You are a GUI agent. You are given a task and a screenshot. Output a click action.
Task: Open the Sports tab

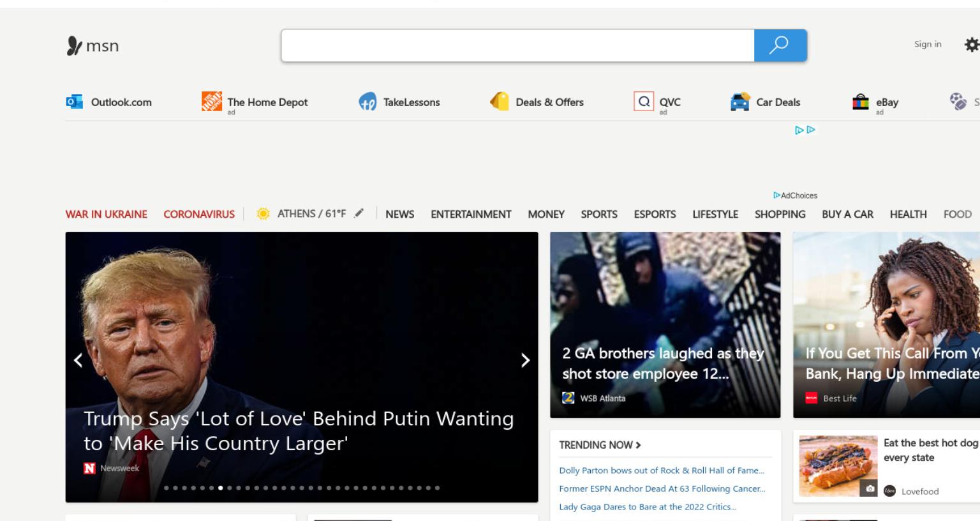(x=599, y=215)
